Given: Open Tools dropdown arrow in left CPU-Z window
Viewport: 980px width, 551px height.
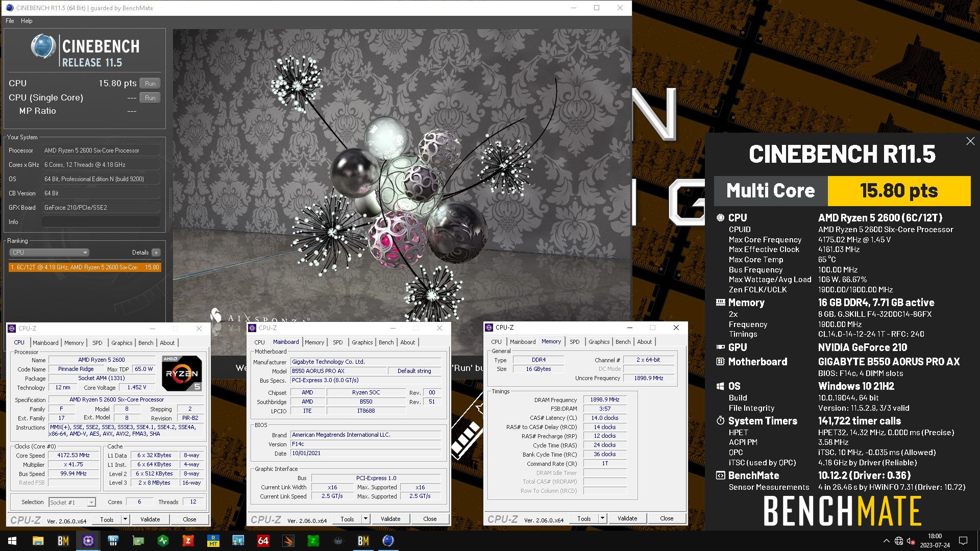Looking at the screenshot, I should [x=125, y=519].
